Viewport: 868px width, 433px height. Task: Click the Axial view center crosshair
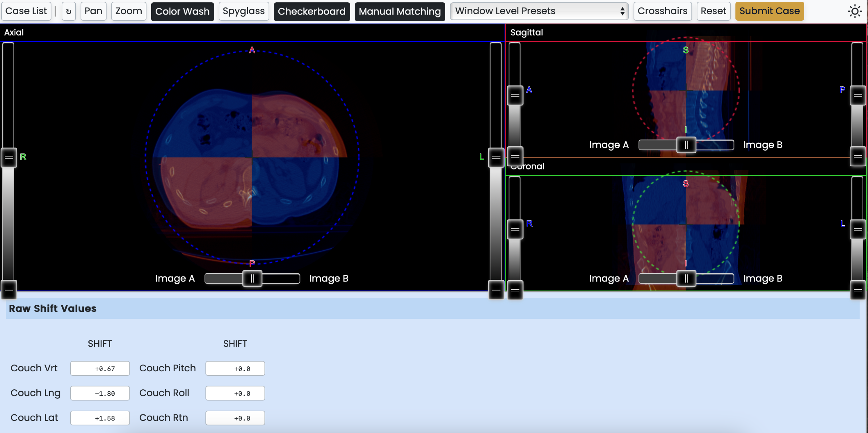coord(252,157)
